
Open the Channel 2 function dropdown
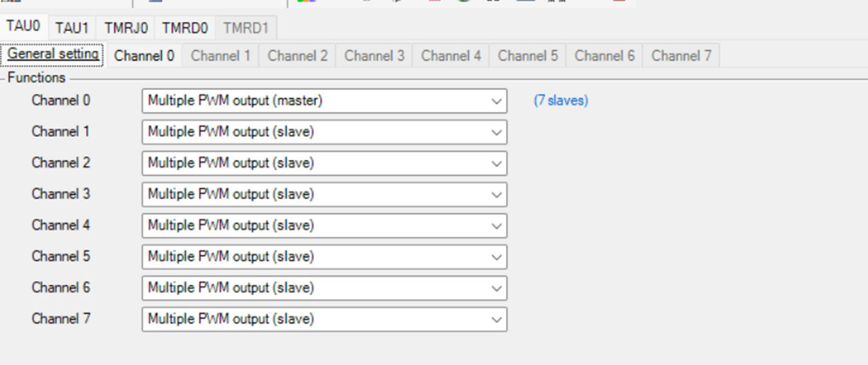pyautogui.click(x=324, y=164)
